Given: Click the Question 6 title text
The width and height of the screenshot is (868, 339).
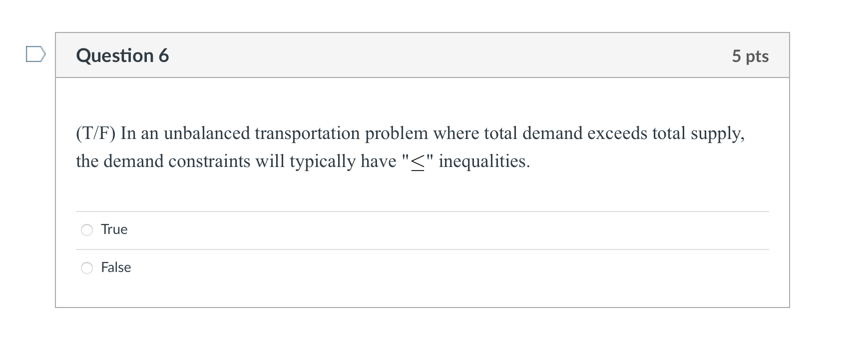Looking at the screenshot, I should (121, 55).
